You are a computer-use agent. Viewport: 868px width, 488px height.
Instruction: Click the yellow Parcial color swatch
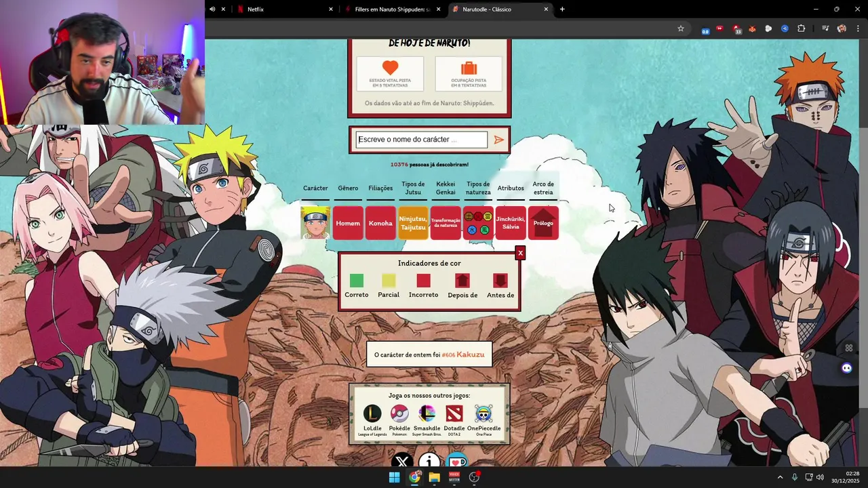389,281
